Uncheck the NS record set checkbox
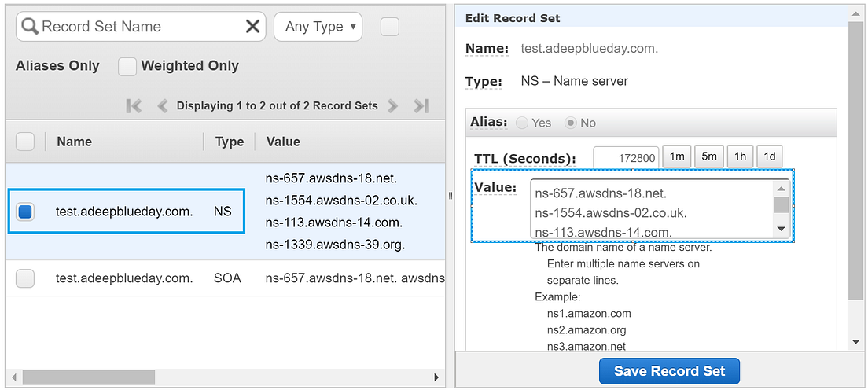The height and width of the screenshot is (390, 868). [25, 212]
